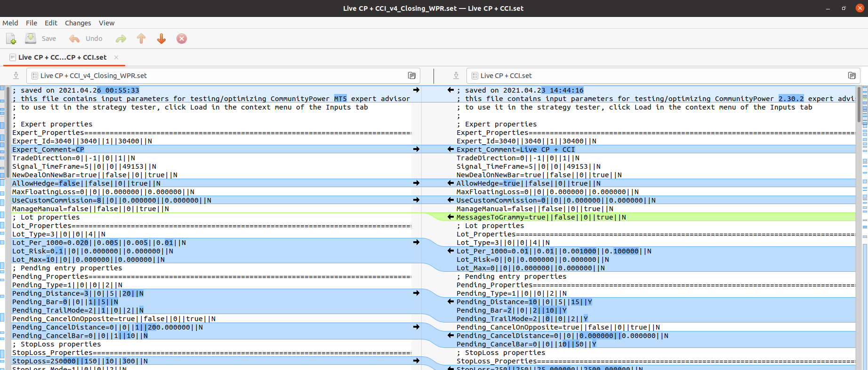
Task: Undo the last change
Action: tap(86, 39)
